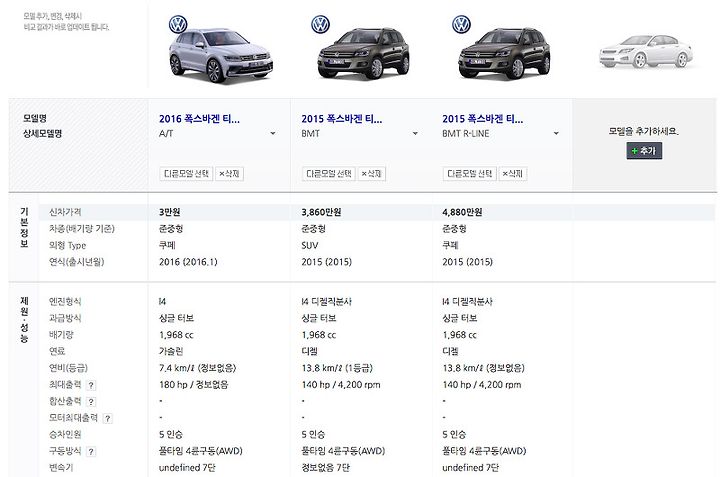The image size is (720, 477).
Task: Click 다른모델 선택 for the BMT model
Action: tap(328, 174)
